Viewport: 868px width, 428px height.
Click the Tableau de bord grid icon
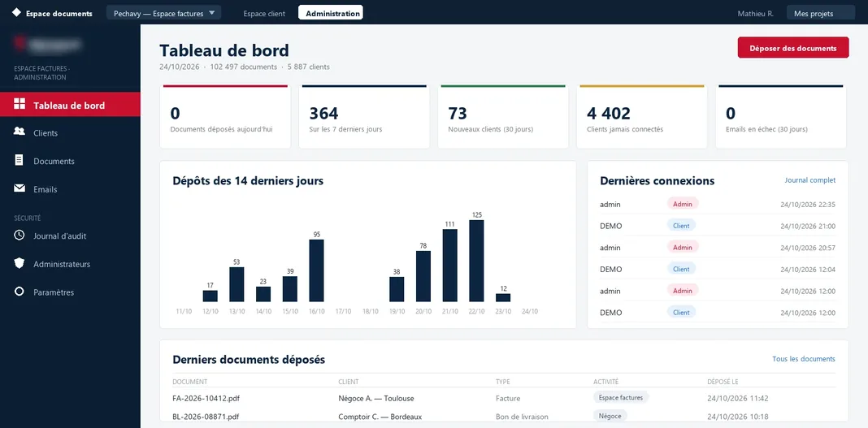(x=20, y=104)
